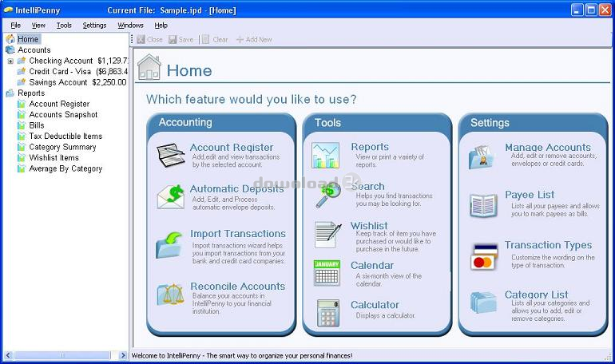
Task: Open the Account Register link in Accounting
Action: pos(232,148)
